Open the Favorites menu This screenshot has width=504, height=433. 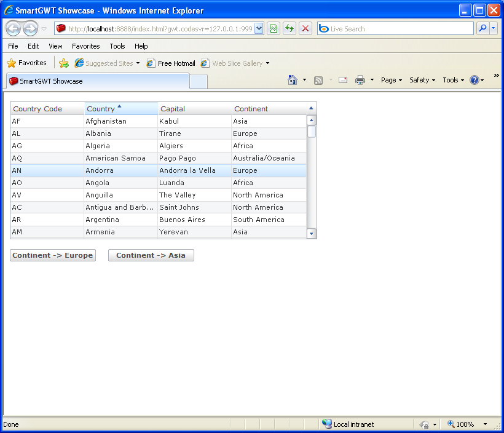[x=86, y=46]
